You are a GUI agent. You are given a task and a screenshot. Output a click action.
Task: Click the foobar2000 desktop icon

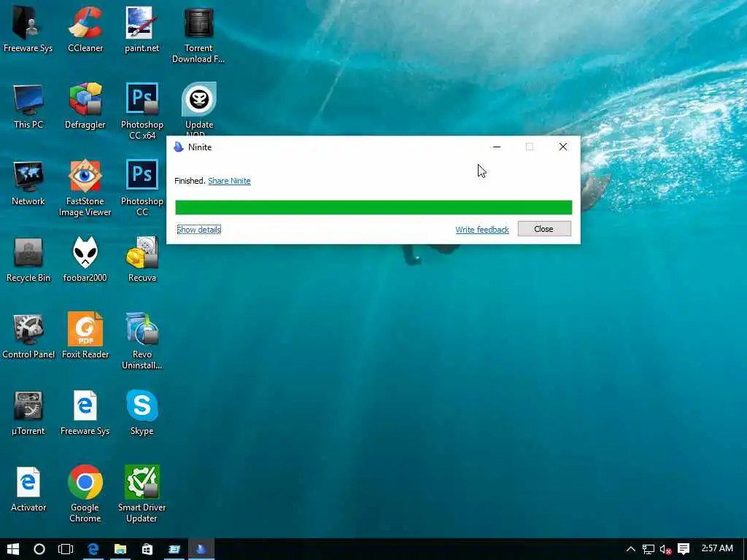click(85, 260)
